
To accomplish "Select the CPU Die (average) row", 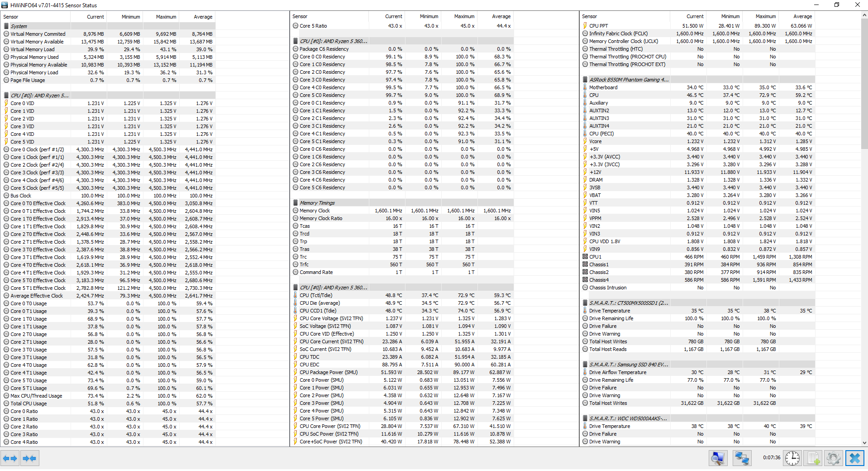I will 402,303.
